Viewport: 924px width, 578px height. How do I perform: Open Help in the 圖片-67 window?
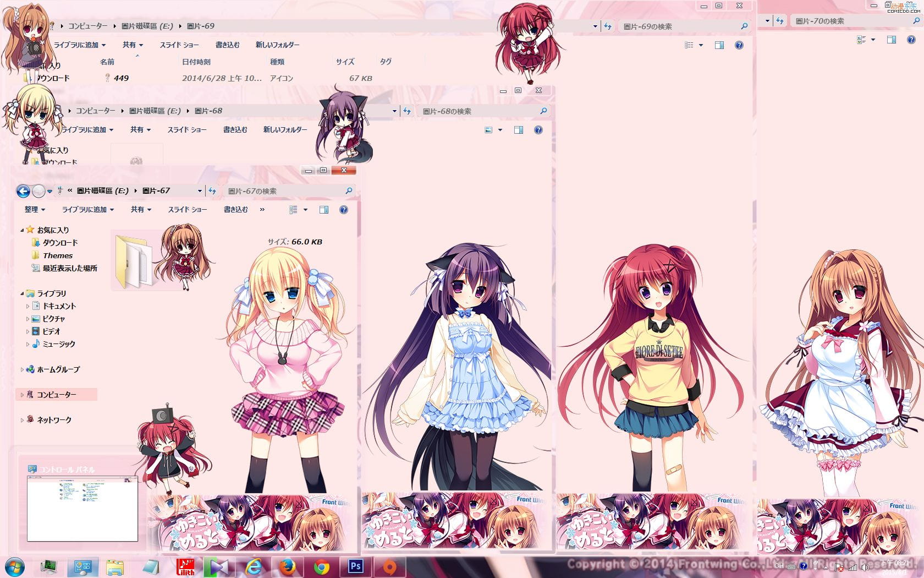tap(344, 210)
